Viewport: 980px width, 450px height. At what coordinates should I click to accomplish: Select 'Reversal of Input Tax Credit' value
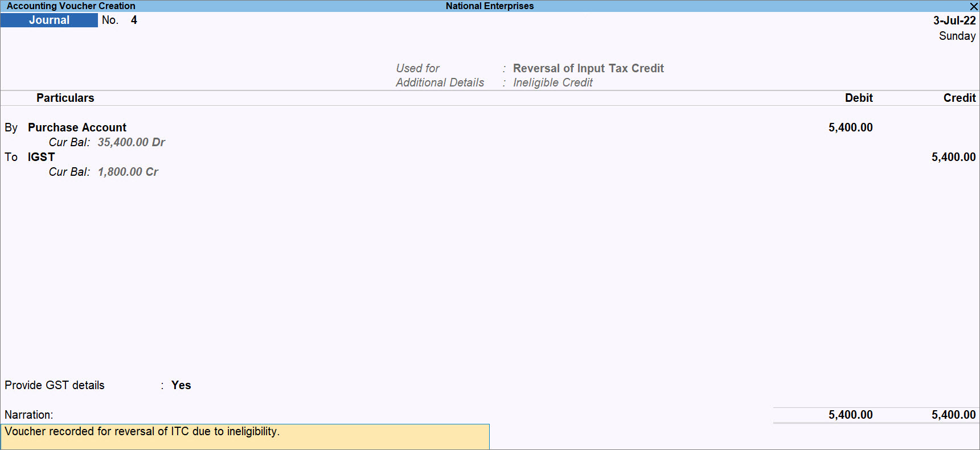point(588,68)
